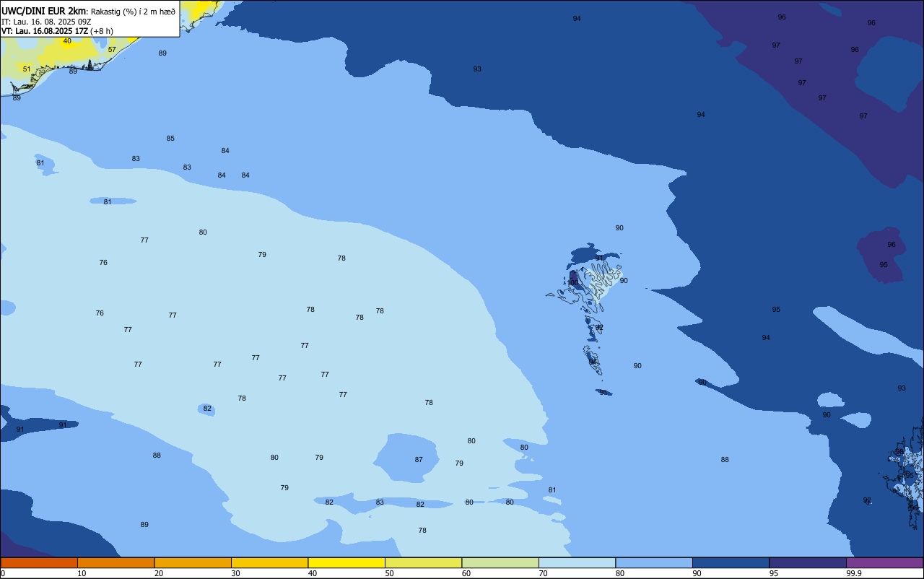Screen dimensions: 924x579
Task: Click the legend scale label '99.9'
Action: pos(854,573)
